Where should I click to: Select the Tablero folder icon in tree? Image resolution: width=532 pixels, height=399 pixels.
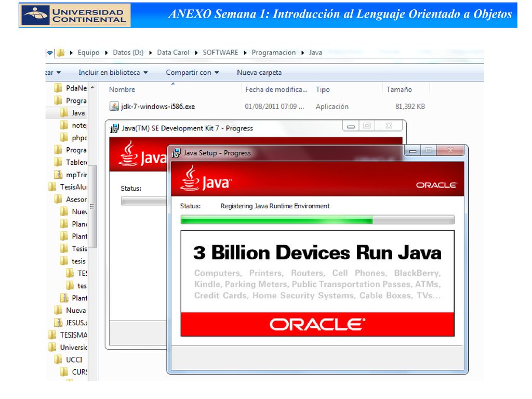point(58,162)
